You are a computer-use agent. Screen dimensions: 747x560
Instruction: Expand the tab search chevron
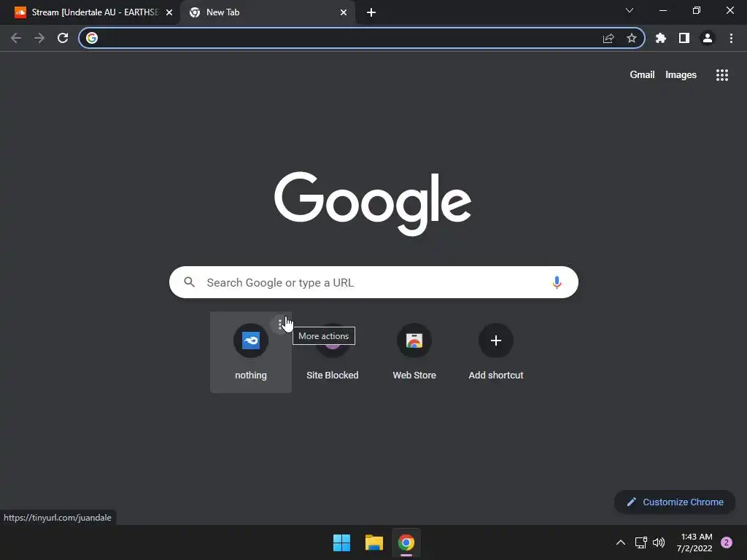point(630,10)
